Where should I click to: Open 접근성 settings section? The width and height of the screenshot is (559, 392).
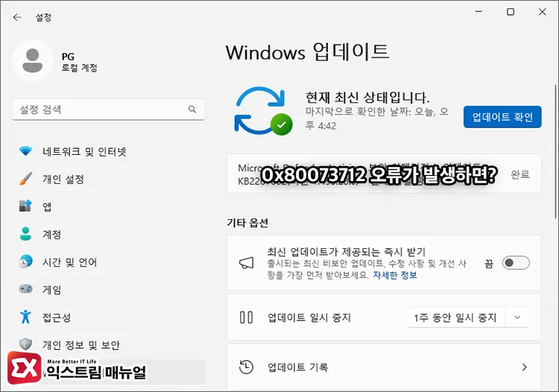[57, 317]
